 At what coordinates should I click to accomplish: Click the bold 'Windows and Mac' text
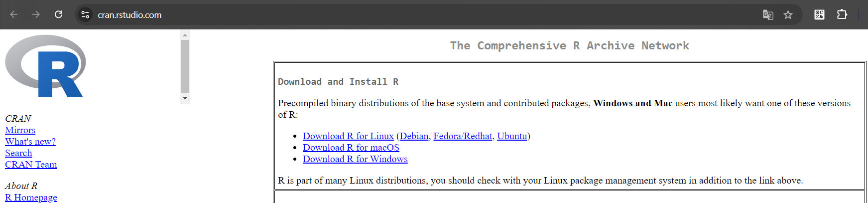click(x=632, y=103)
